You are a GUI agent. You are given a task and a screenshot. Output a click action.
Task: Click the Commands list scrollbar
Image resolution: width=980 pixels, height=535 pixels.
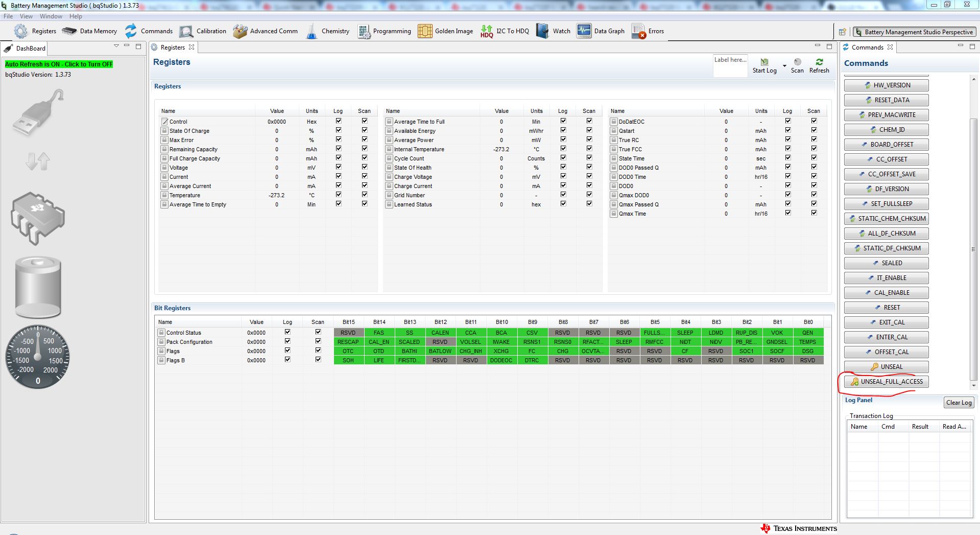[974, 249]
